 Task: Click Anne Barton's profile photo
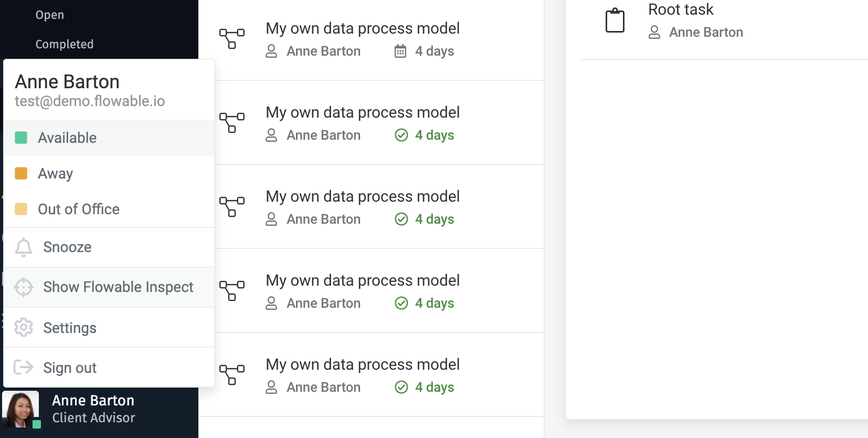(x=20, y=409)
